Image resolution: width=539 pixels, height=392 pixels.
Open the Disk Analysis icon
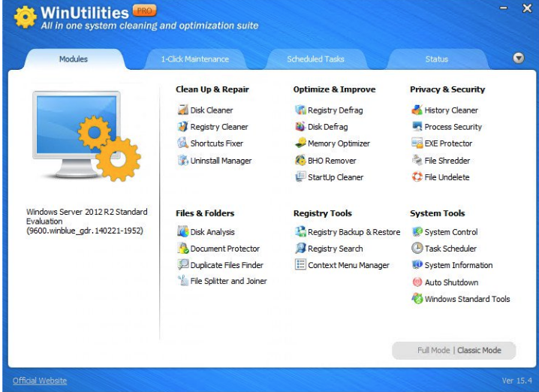coord(182,232)
